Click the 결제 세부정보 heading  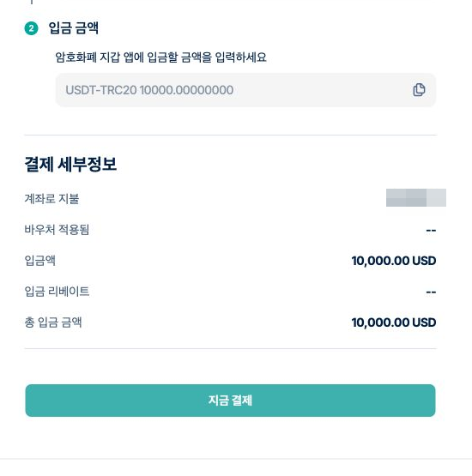coord(70,164)
